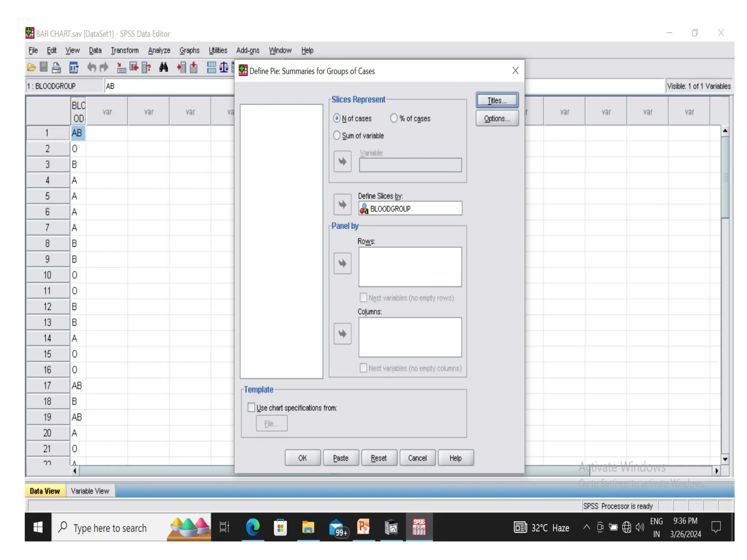Click arrow button next to Rows box
This screenshot has width=747, height=560.
click(342, 263)
